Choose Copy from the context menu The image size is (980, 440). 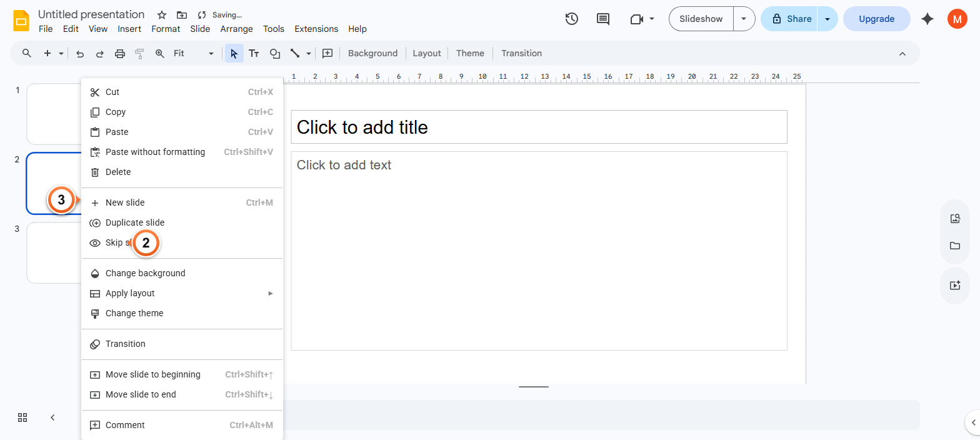click(x=182, y=112)
